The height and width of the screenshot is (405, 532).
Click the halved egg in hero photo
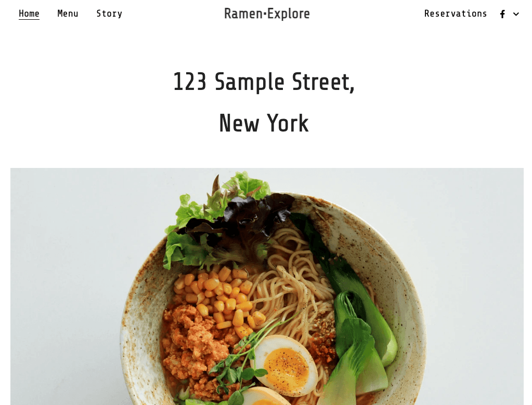(x=285, y=364)
